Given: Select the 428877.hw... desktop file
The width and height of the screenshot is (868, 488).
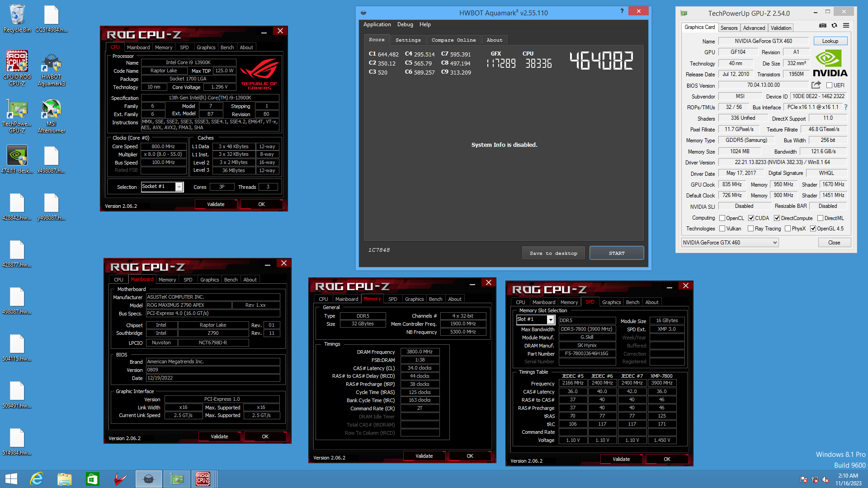Looking at the screenshot, I should tap(17, 254).
